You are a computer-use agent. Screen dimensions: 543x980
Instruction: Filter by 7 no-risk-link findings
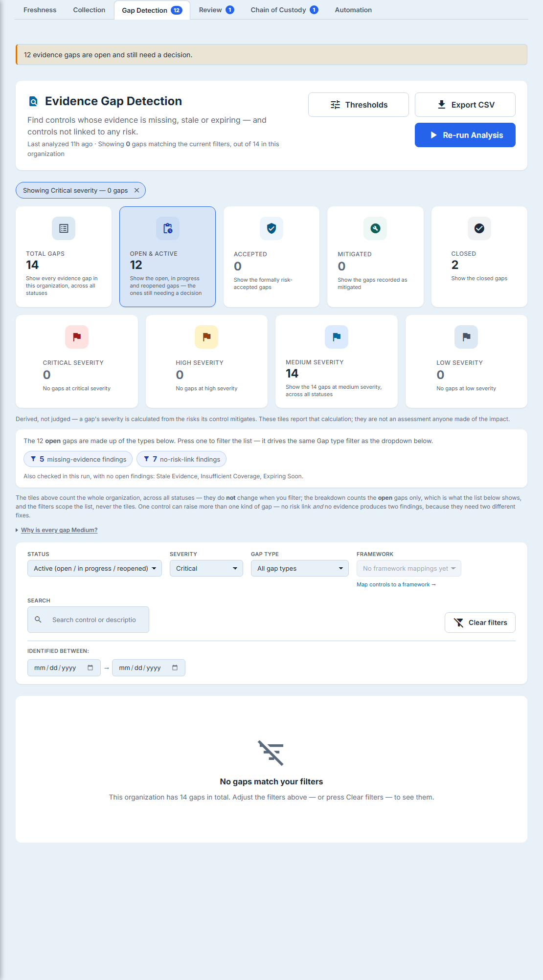point(181,459)
